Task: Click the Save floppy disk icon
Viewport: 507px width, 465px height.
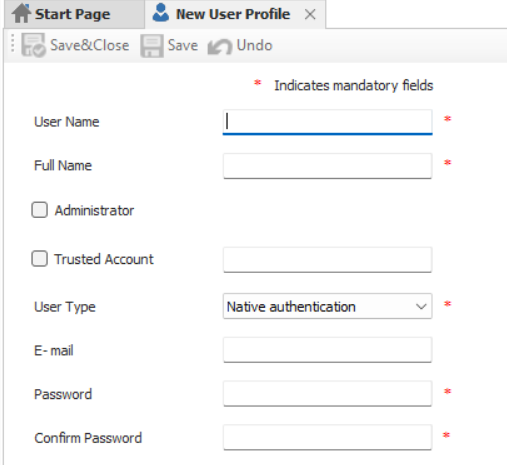Action: point(152,46)
